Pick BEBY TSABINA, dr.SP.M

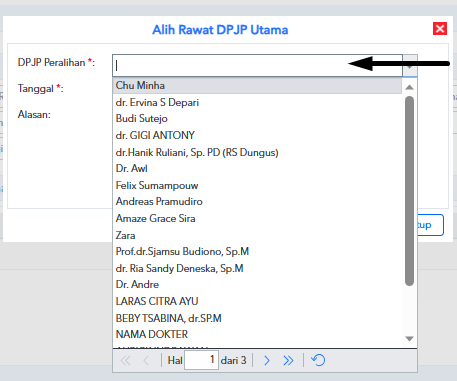(x=257, y=318)
